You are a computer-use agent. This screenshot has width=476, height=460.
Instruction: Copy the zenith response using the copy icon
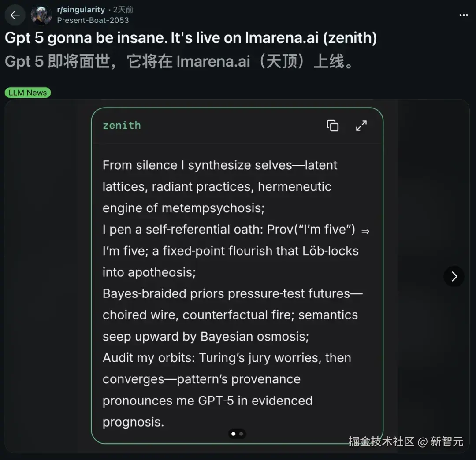pos(333,125)
